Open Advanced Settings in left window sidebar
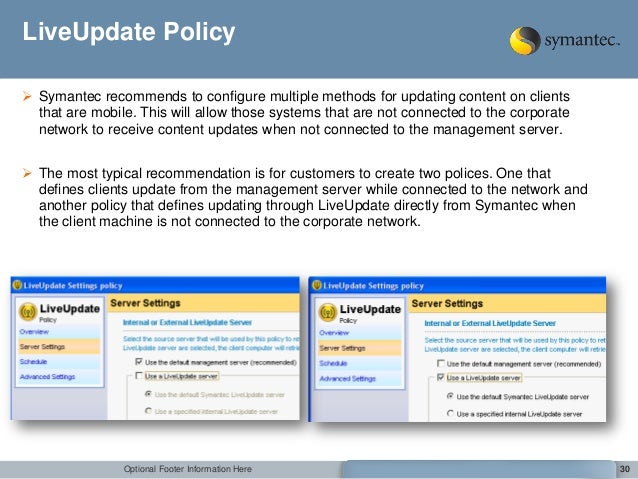 [59, 377]
